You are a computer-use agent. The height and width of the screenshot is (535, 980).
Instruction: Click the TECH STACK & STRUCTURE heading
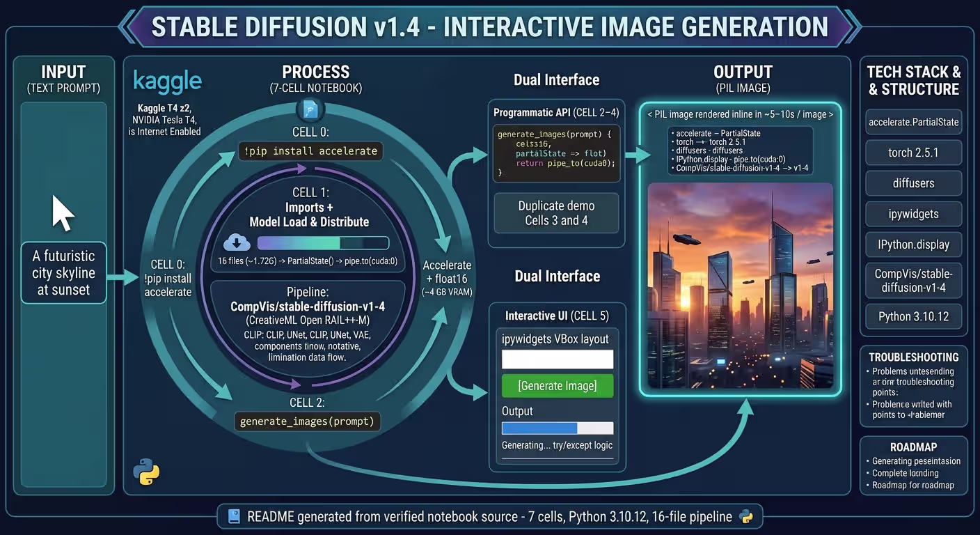coord(914,80)
